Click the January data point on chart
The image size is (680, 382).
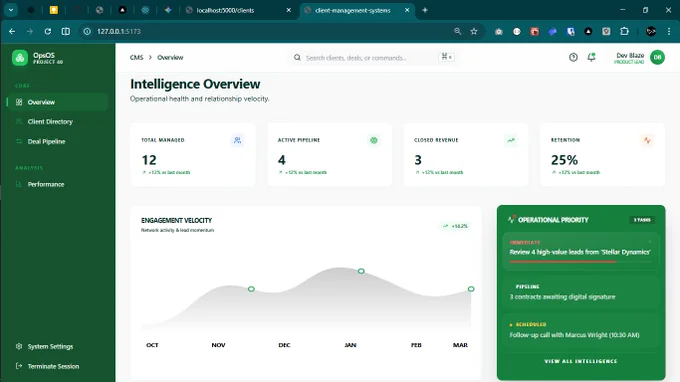pos(361,271)
